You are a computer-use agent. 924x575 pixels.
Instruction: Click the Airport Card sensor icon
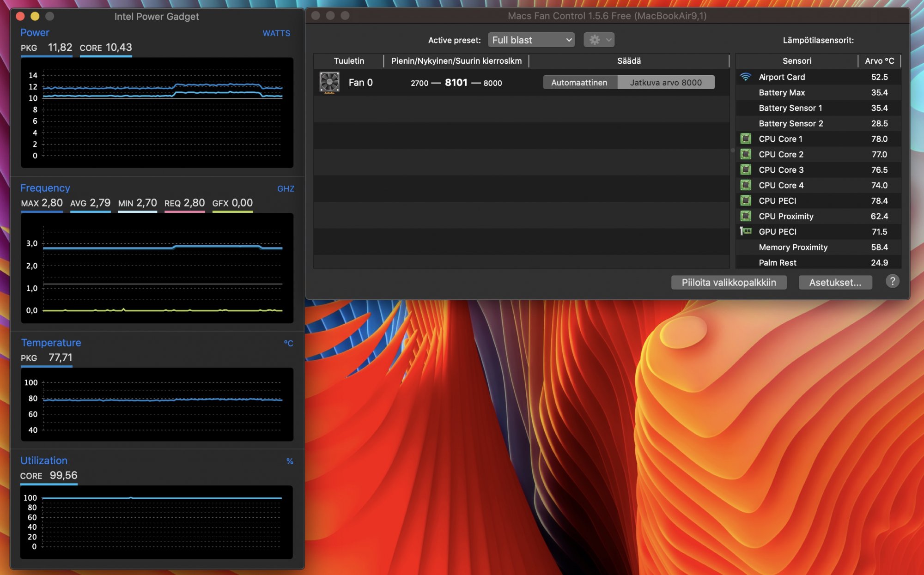(x=746, y=76)
